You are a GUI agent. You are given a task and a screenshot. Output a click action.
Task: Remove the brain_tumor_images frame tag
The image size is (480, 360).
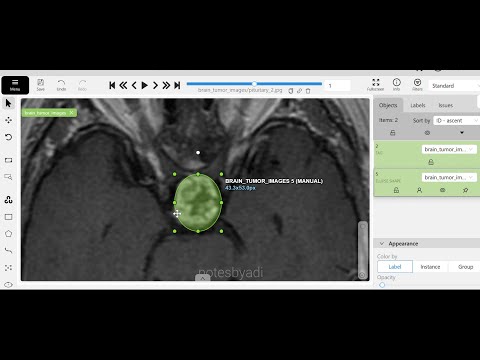pyautogui.click(x=71, y=113)
